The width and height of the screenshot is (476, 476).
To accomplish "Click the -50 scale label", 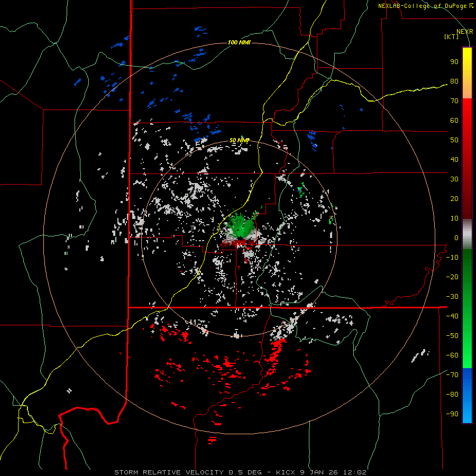I will click(x=452, y=336).
